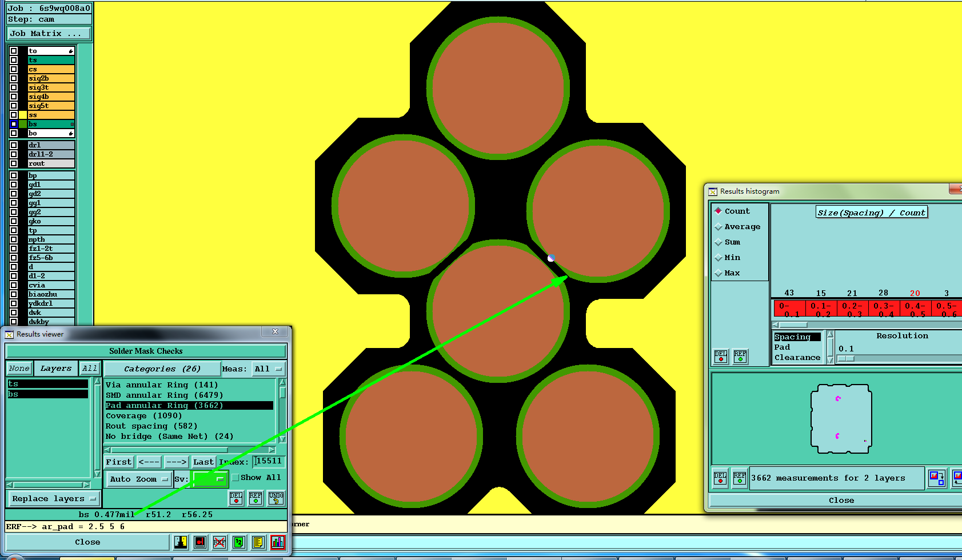This screenshot has height=560, width=962.
Task: Click categories list scroll-up arrow
Action: pos(282,382)
